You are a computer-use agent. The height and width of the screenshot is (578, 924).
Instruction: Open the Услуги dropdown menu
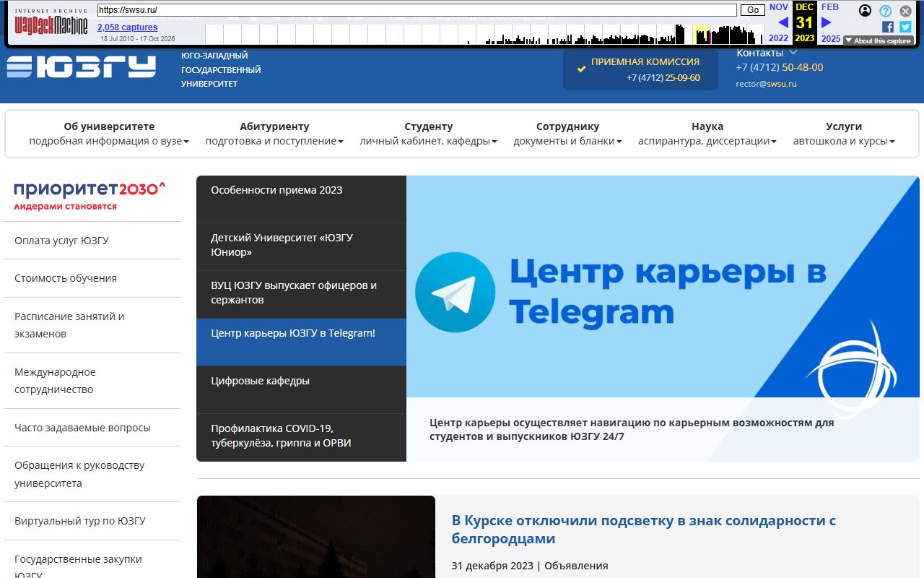[844, 134]
